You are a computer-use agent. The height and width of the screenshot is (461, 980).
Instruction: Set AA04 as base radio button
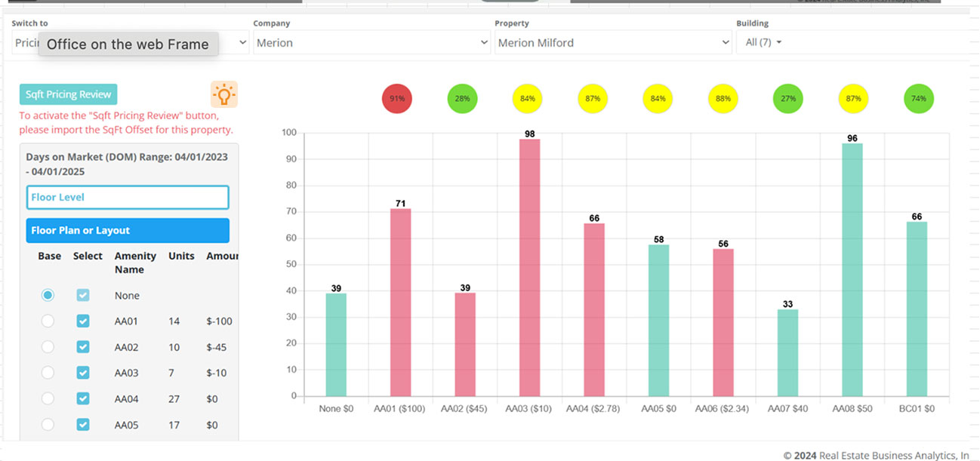coord(48,398)
